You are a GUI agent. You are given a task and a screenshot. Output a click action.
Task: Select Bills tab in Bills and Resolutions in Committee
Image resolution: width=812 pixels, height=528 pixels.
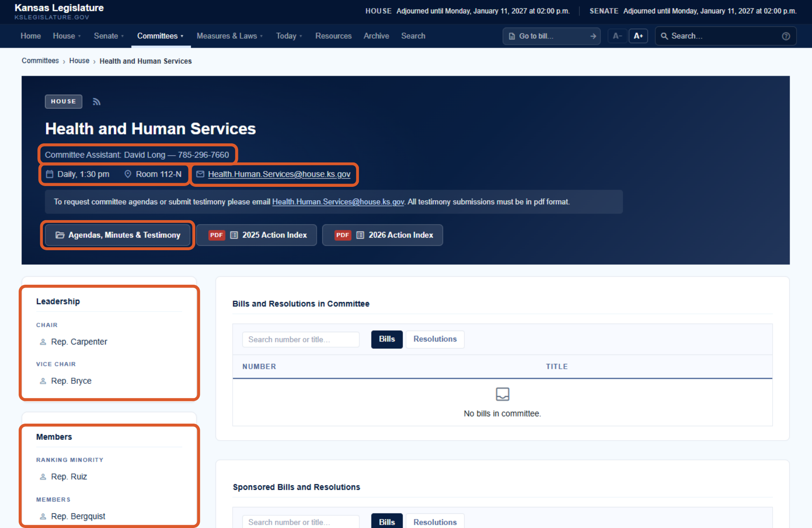(x=387, y=339)
